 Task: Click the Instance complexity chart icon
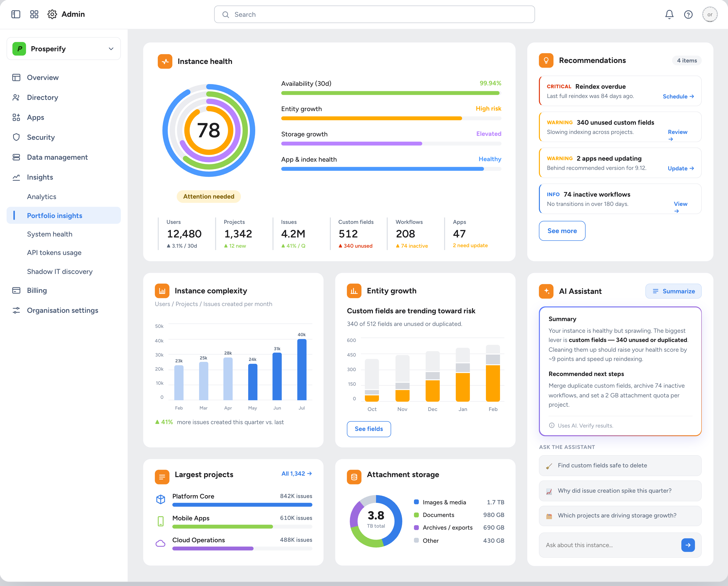click(x=162, y=291)
